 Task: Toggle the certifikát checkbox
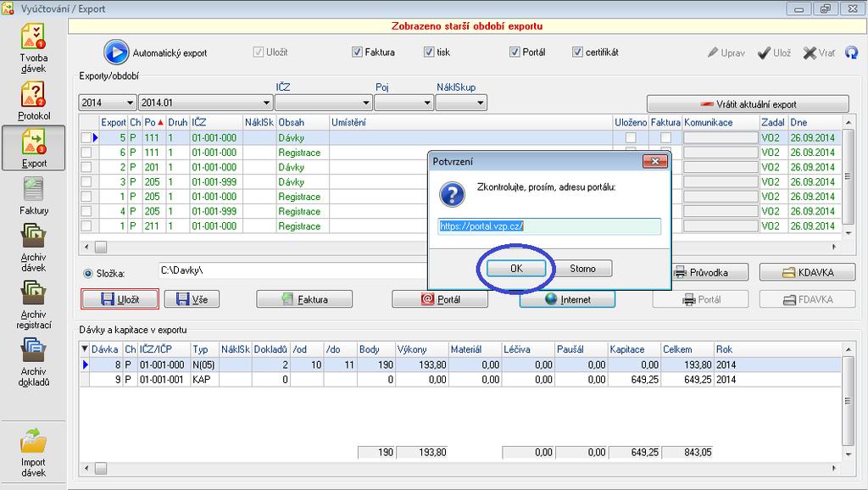577,52
